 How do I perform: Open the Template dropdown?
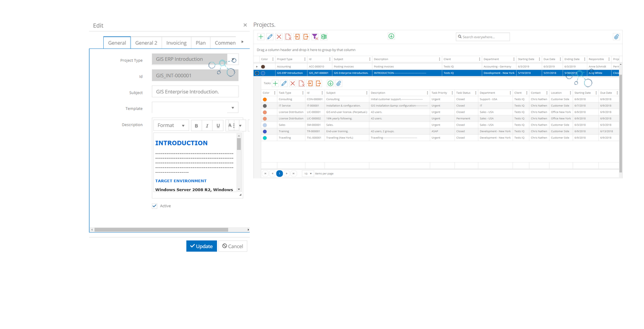(233, 108)
